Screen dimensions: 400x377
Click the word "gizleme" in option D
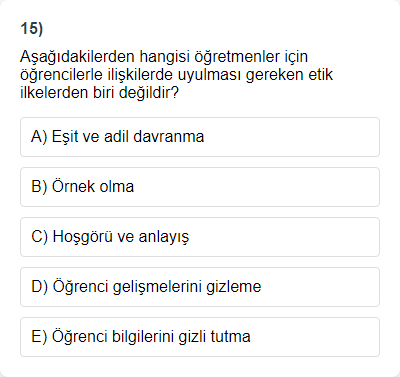[234, 287]
